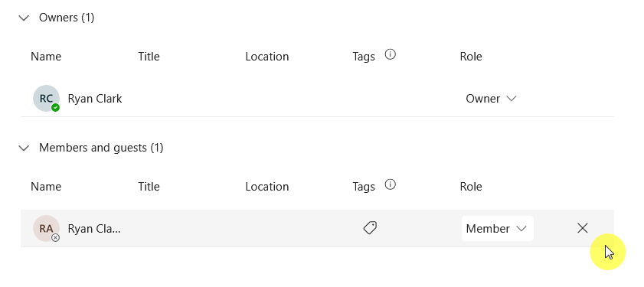Collapse the Members and guests chevron
This screenshot has width=644, height=287.
tap(25, 148)
